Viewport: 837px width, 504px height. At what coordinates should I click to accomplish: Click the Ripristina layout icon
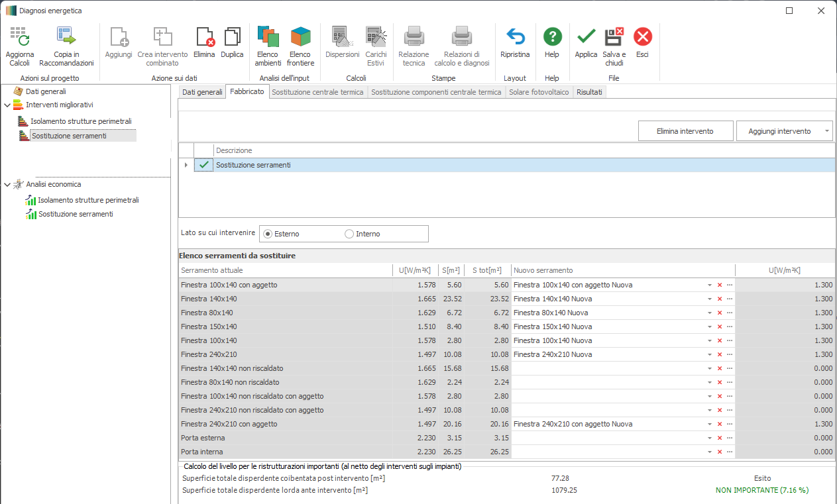tap(515, 38)
